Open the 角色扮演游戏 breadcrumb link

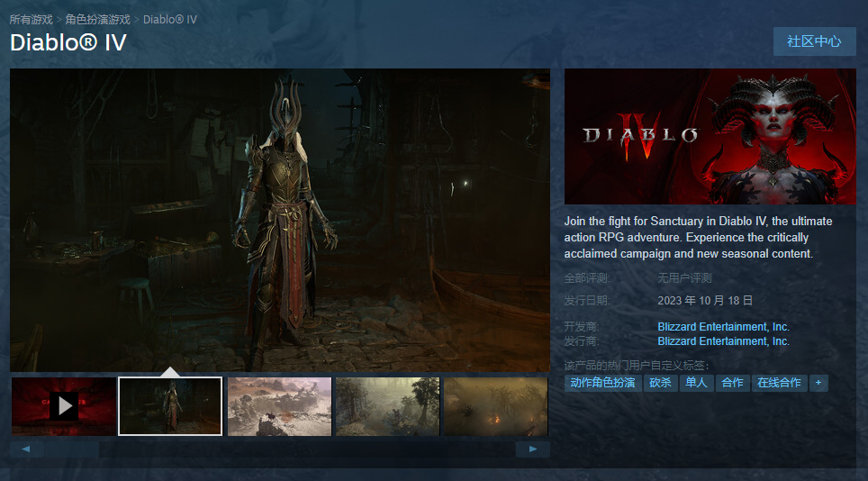click(x=97, y=20)
